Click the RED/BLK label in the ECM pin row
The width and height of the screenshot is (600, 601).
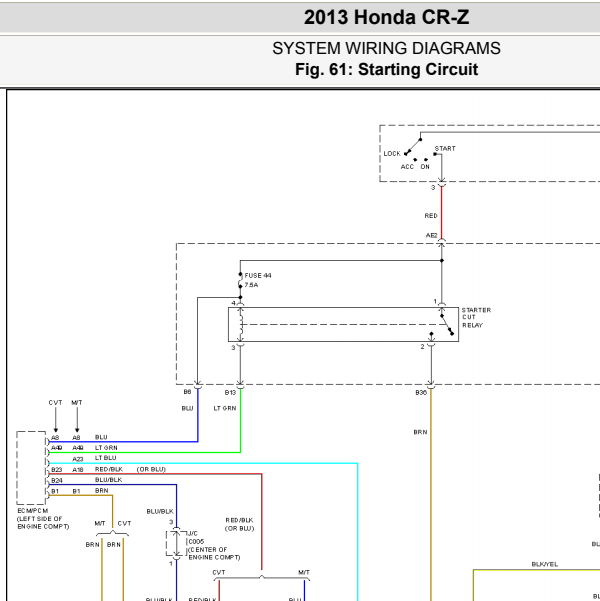pyautogui.click(x=109, y=469)
